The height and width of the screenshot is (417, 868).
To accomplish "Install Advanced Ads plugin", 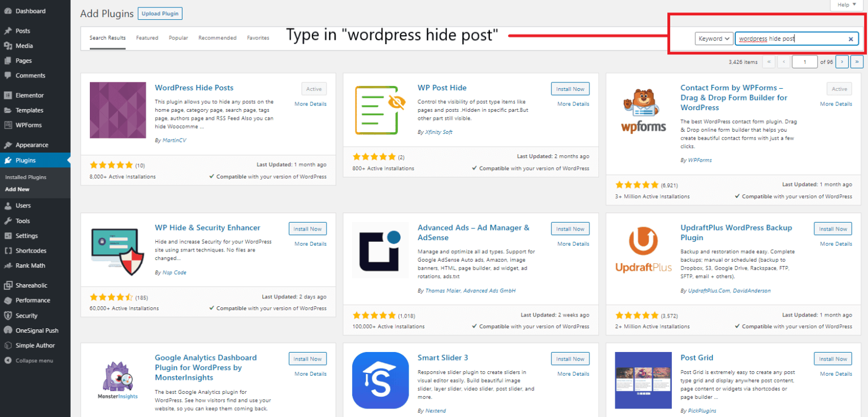I will point(570,229).
